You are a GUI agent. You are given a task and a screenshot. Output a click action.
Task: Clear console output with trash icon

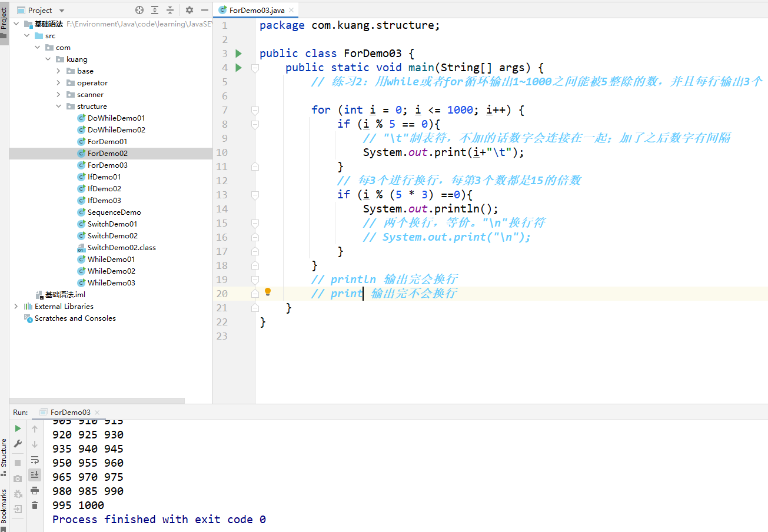(x=35, y=505)
